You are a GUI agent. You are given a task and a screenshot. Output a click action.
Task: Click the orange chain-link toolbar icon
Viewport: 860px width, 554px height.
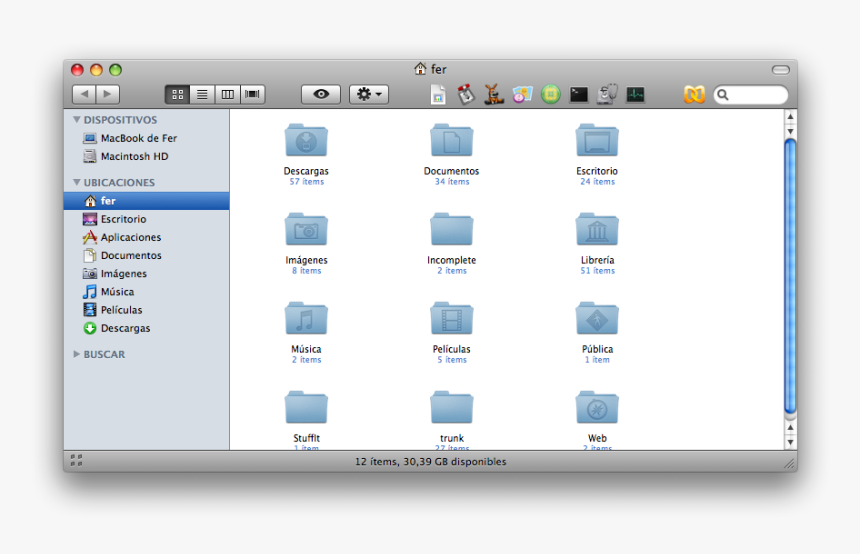coord(694,95)
